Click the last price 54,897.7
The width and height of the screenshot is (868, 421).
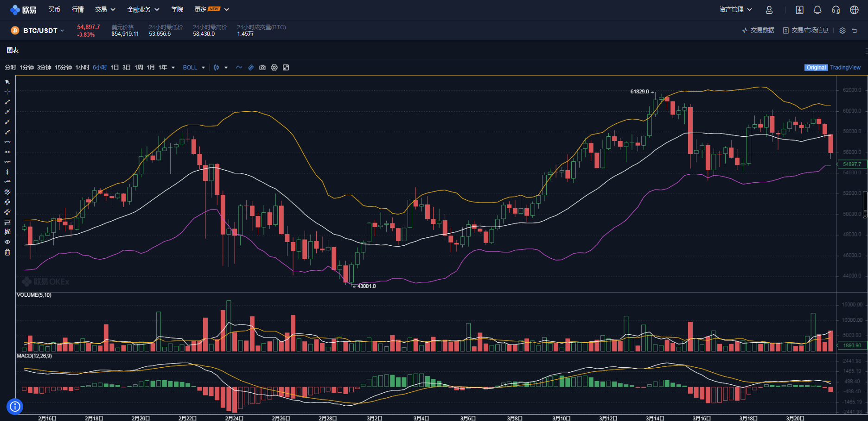pos(89,27)
